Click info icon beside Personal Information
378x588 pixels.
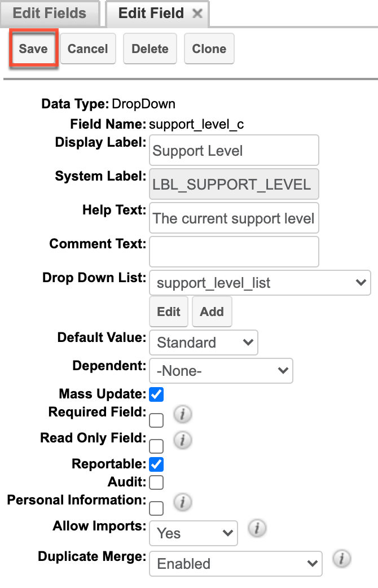[x=182, y=502]
